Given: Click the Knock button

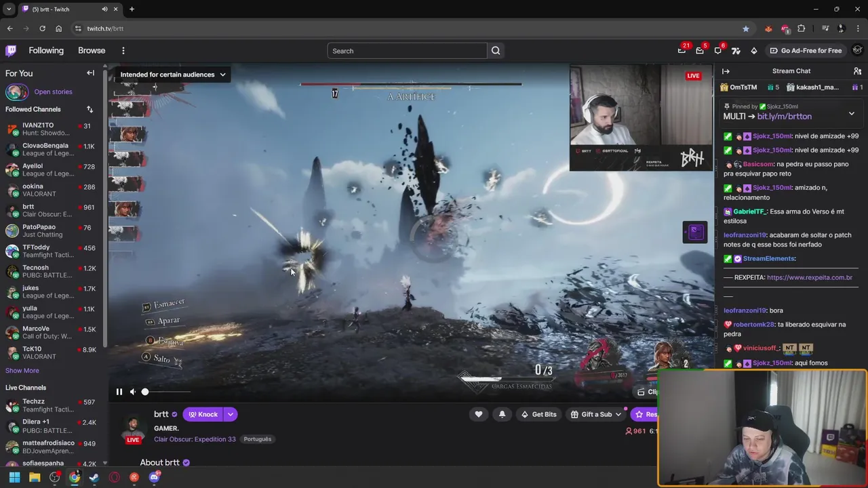Looking at the screenshot, I should (x=203, y=414).
